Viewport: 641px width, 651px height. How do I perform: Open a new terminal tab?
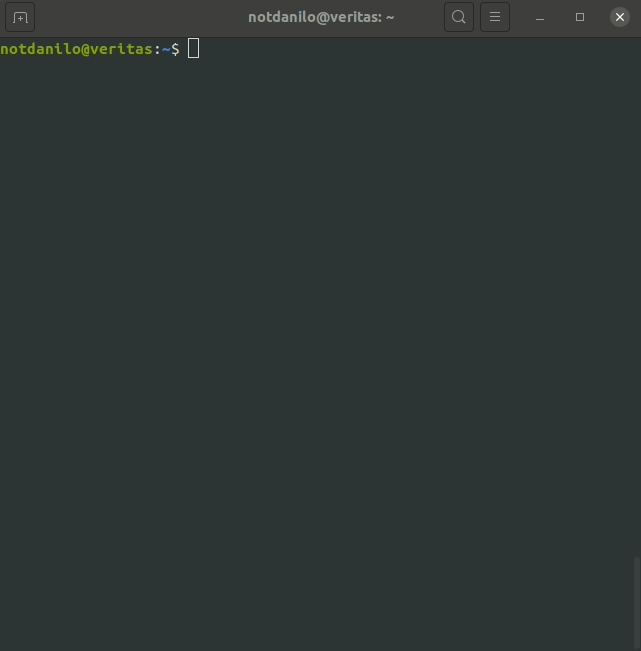[x=20, y=17]
